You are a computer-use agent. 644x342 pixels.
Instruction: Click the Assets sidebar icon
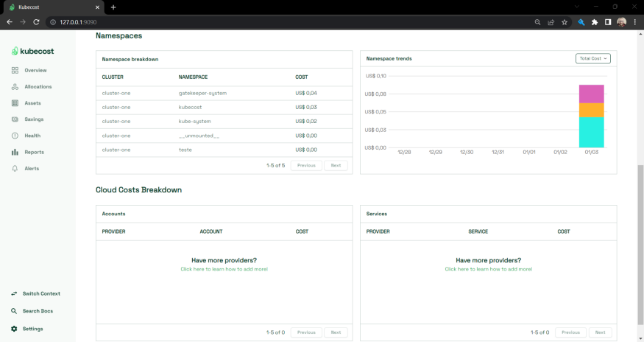15,103
